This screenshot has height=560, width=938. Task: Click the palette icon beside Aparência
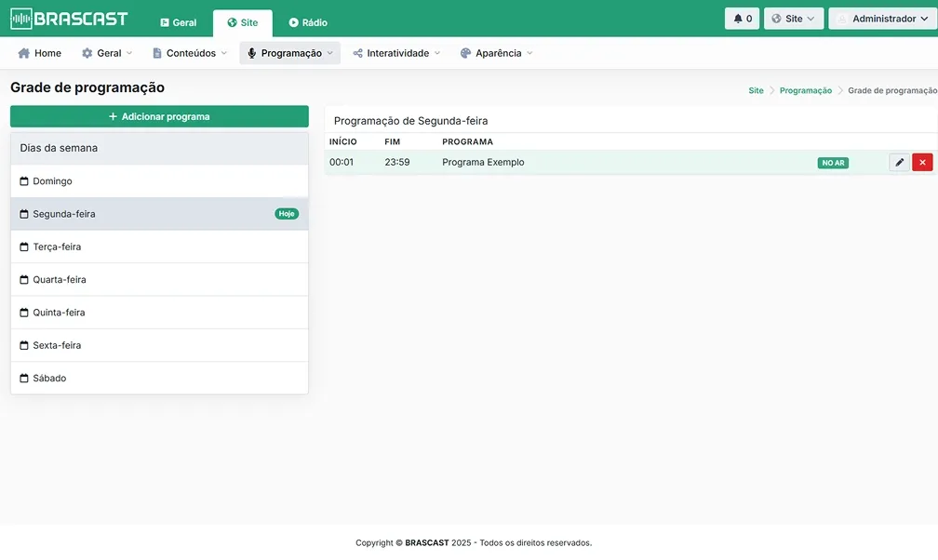coord(465,53)
